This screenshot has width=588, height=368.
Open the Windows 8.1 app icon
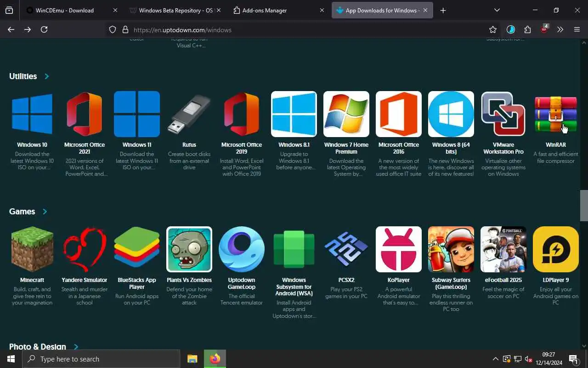point(294,114)
